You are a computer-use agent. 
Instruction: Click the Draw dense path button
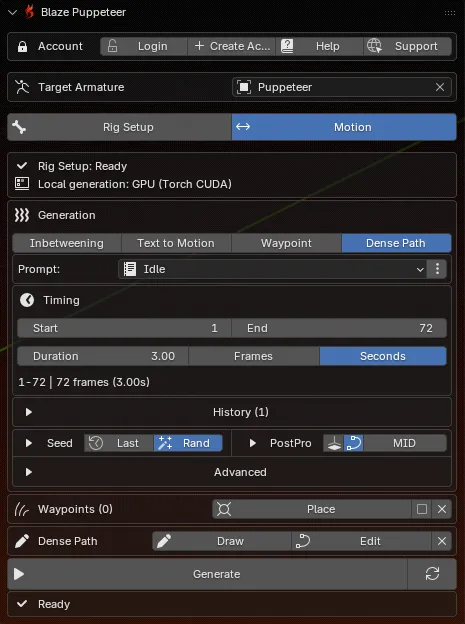coord(222,541)
